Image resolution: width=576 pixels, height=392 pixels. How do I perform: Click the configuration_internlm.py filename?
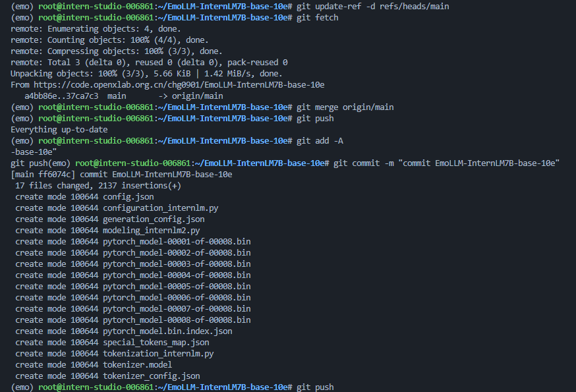tap(160, 208)
